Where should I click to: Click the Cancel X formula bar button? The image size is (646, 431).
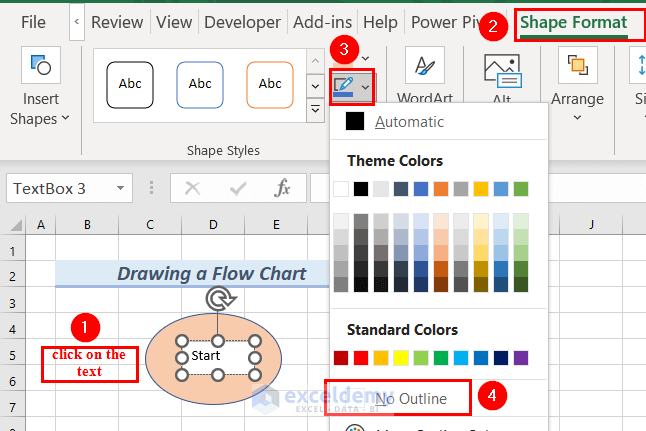tap(192, 188)
